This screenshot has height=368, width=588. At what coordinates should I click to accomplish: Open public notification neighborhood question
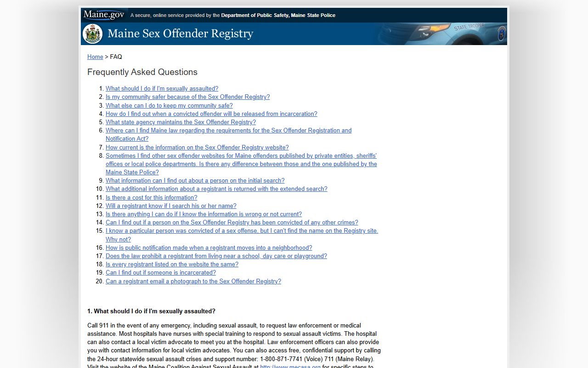(209, 248)
